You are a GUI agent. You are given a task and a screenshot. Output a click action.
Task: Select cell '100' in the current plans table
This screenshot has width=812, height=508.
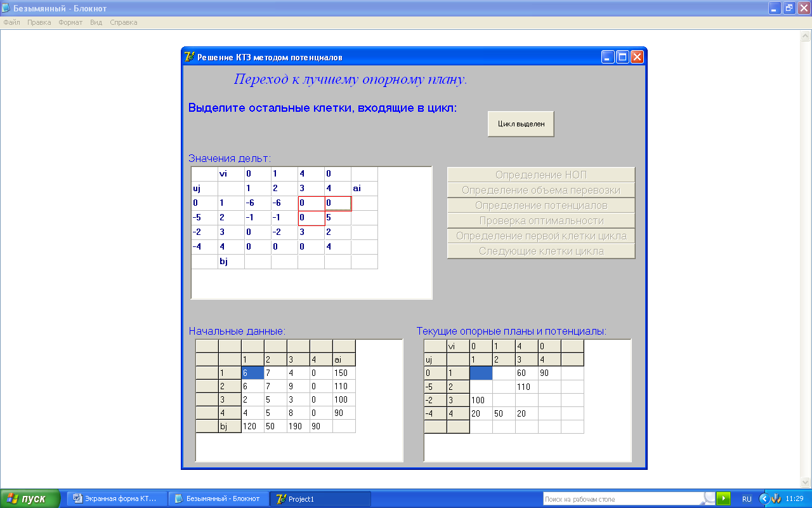[x=481, y=399]
